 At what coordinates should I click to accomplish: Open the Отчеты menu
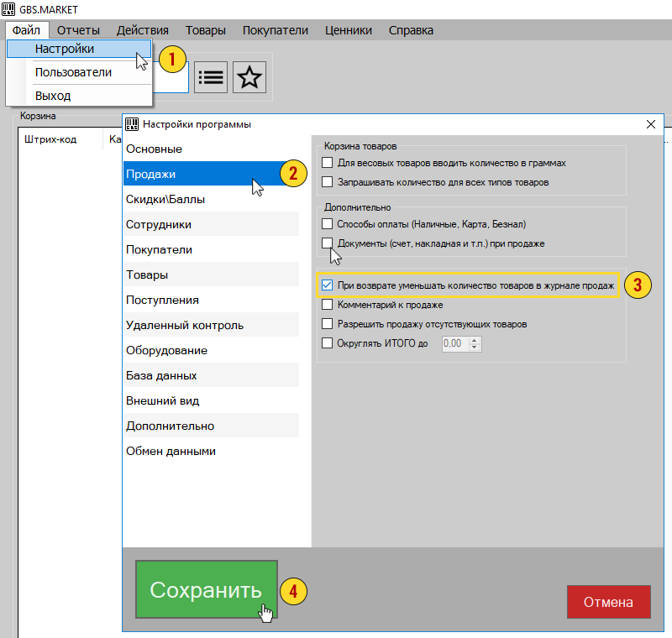78,30
